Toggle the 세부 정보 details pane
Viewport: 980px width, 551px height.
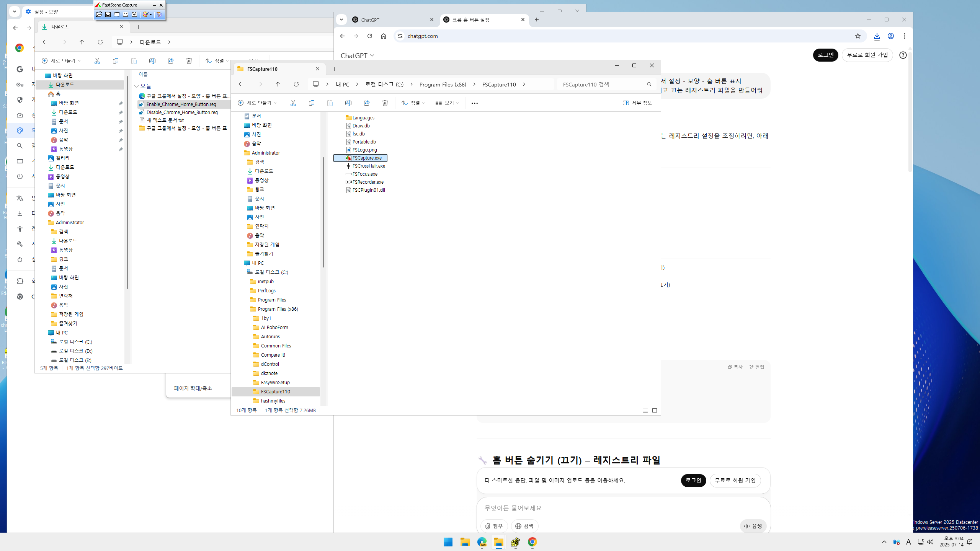click(637, 103)
